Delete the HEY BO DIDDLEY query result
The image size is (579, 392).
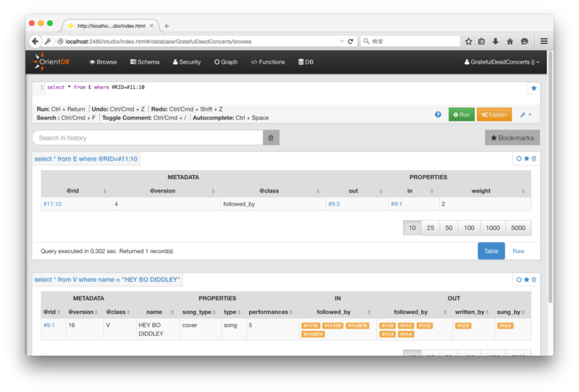[x=534, y=280]
